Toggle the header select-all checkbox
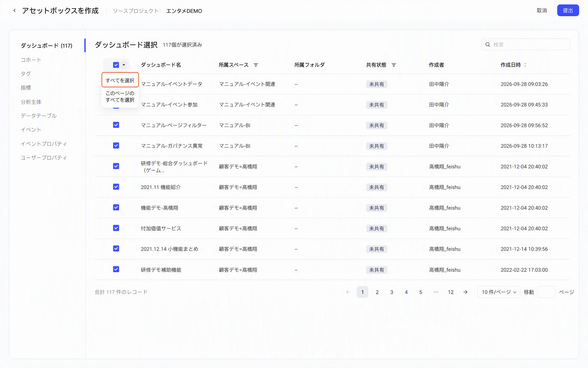This screenshot has width=588, height=368. pyautogui.click(x=116, y=65)
